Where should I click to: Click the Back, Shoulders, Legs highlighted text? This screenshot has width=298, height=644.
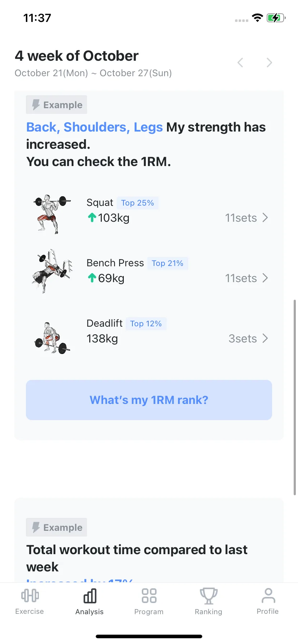(x=95, y=127)
